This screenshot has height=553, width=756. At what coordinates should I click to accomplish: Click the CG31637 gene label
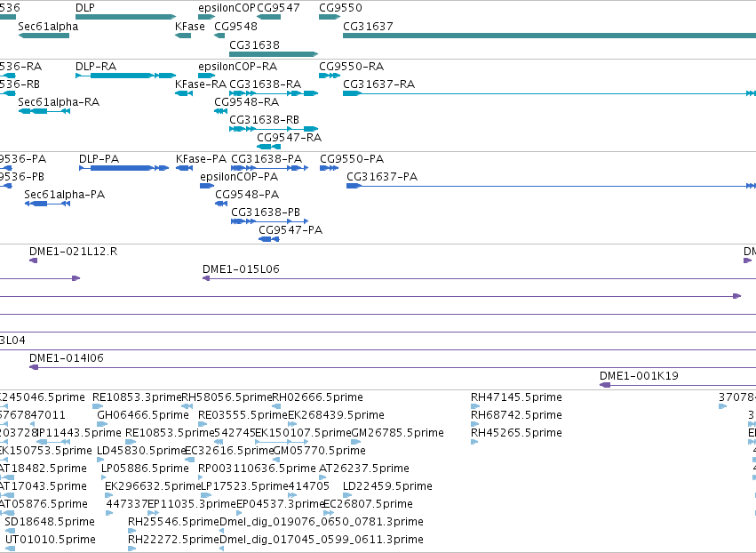[x=368, y=27]
